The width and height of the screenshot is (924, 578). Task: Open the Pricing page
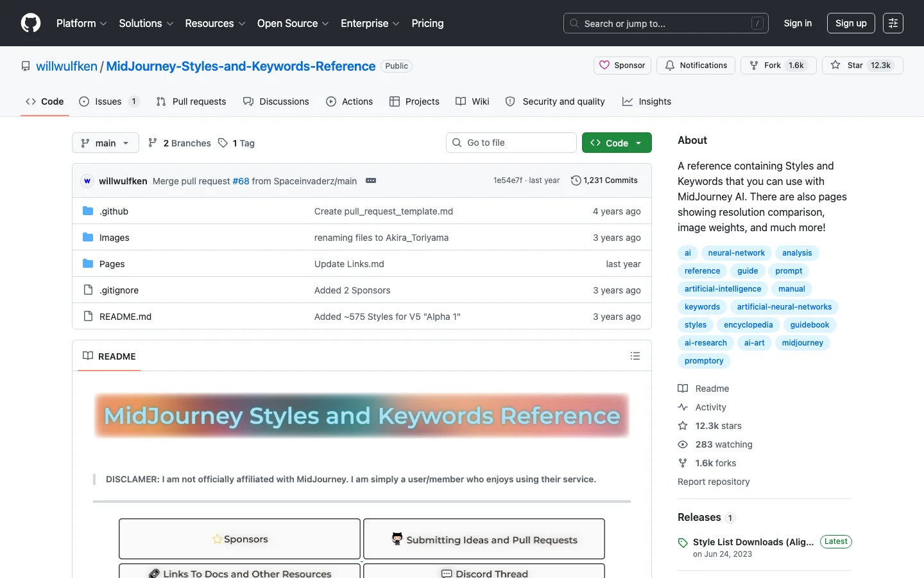click(427, 23)
